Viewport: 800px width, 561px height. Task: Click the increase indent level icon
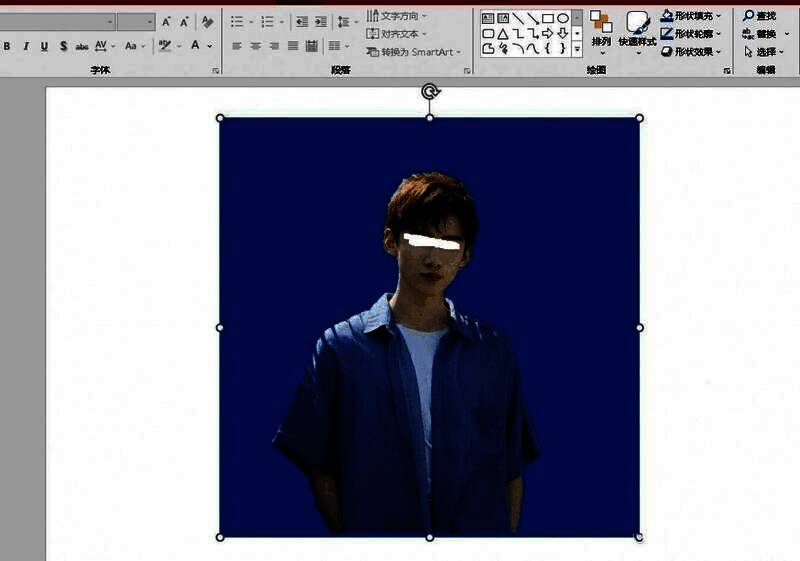point(321,21)
